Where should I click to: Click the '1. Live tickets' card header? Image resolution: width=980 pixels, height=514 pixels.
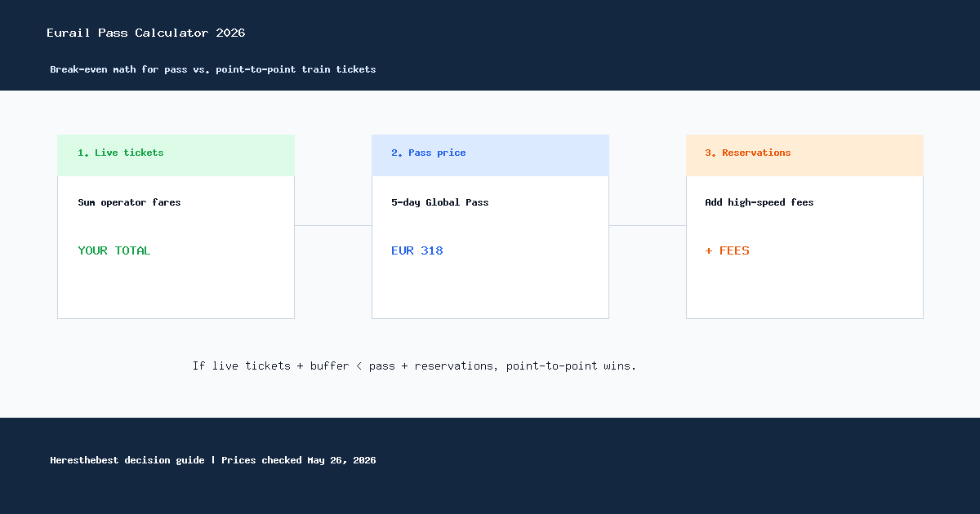pos(176,155)
